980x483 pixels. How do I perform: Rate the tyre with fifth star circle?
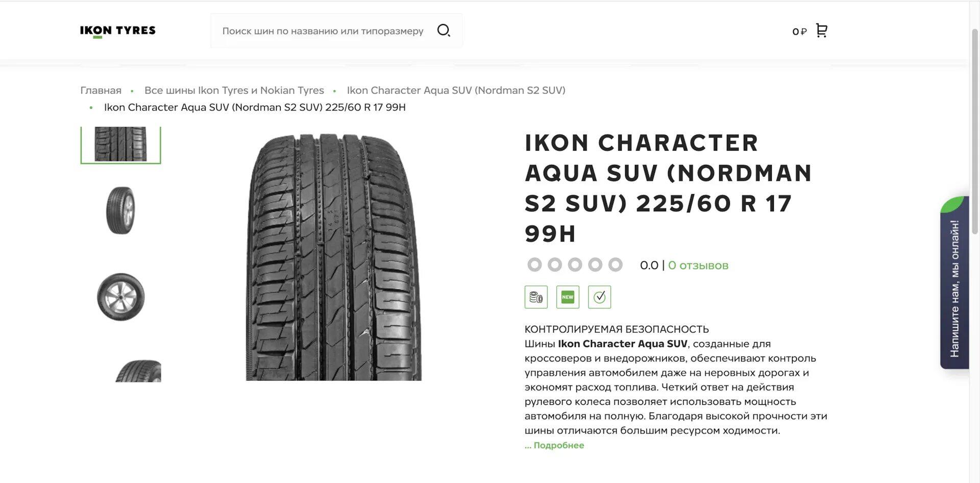616,265
